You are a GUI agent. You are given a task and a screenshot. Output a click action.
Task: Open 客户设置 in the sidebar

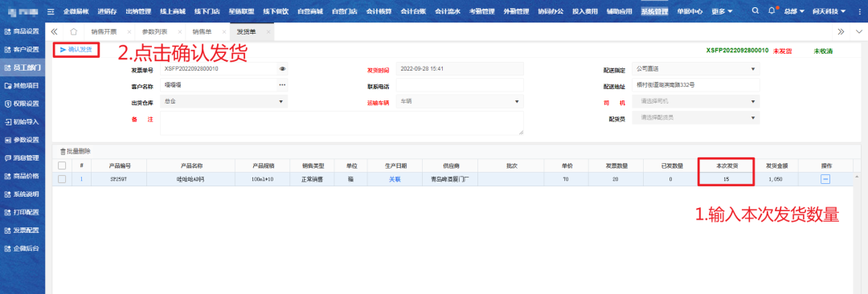click(x=23, y=49)
